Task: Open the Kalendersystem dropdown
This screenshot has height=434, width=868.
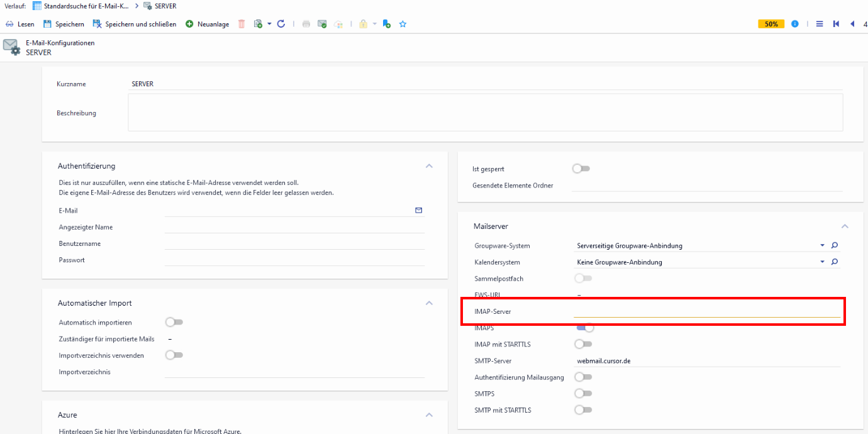Action: (x=822, y=262)
